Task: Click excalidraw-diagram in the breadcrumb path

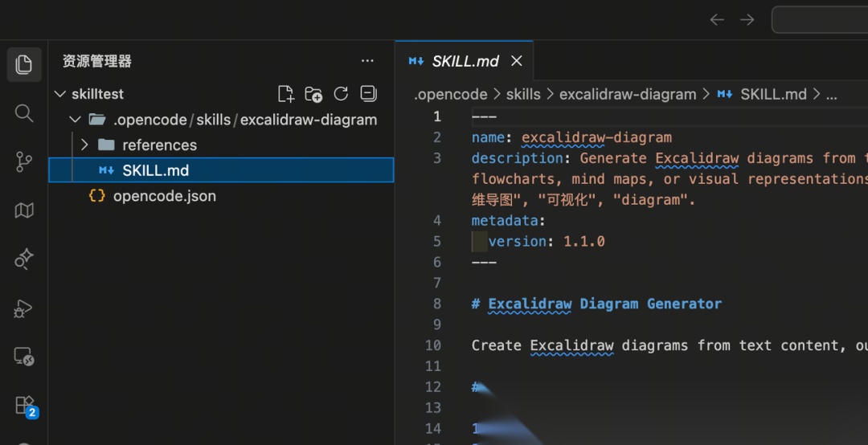Action: tap(628, 95)
